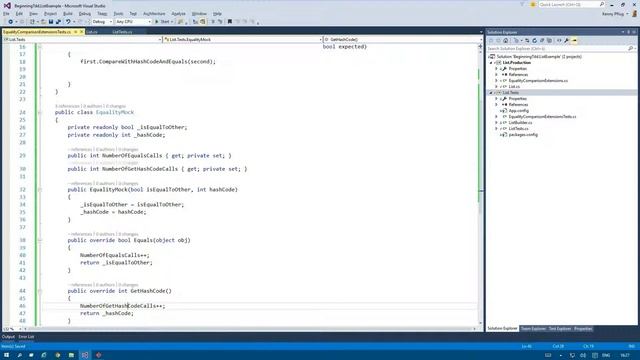
Task: Click the Home icon in Solution Explorer
Action: (506, 40)
